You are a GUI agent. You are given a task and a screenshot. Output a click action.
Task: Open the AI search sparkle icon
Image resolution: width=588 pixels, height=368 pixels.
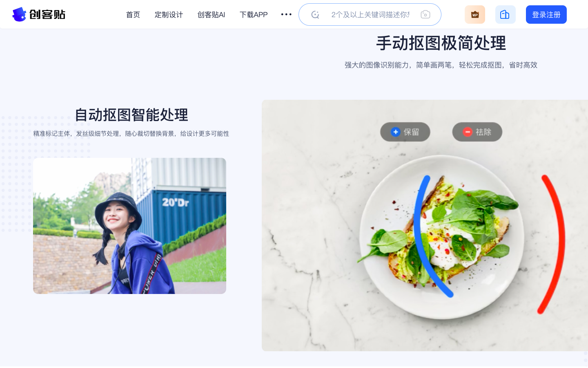(x=315, y=15)
